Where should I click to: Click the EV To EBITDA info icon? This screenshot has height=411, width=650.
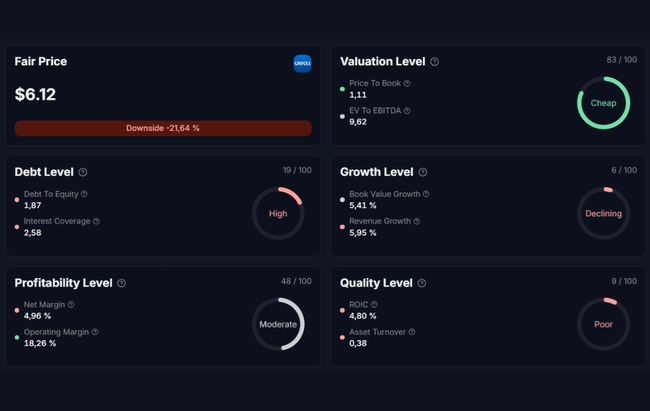(407, 111)
